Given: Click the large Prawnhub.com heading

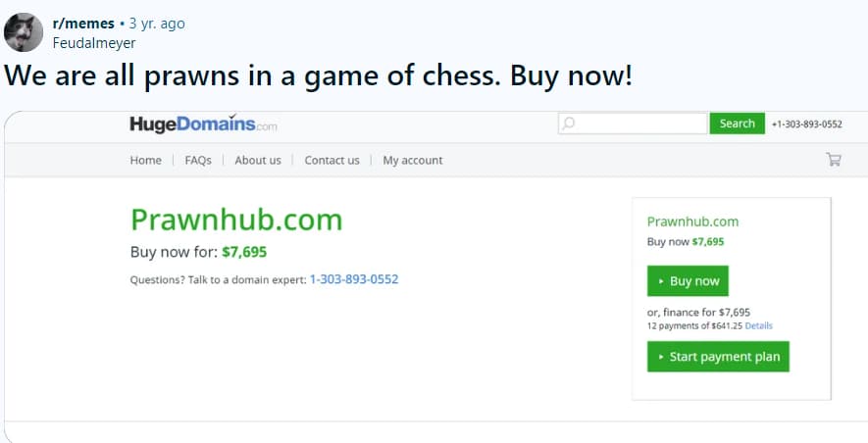Looking at the screenshot, I should [x=236, y=219].
